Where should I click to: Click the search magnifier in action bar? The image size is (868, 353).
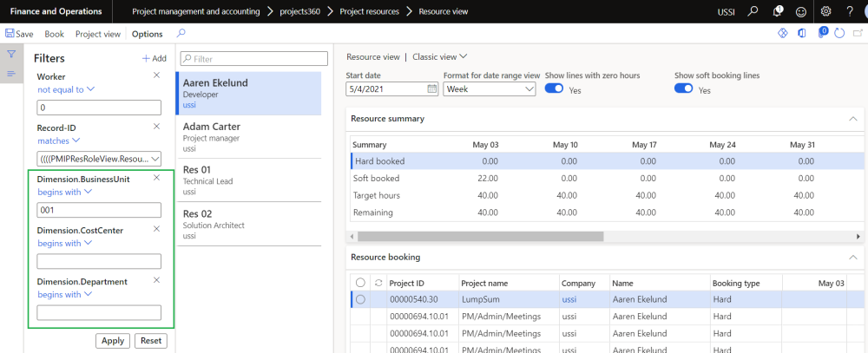(180, 34)
